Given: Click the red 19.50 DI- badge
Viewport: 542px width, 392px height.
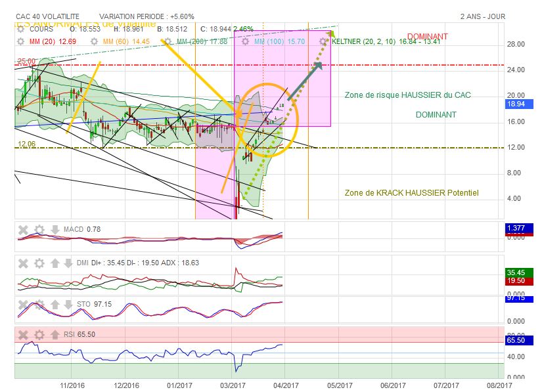Looking at the screenshot, I should 519,281.
